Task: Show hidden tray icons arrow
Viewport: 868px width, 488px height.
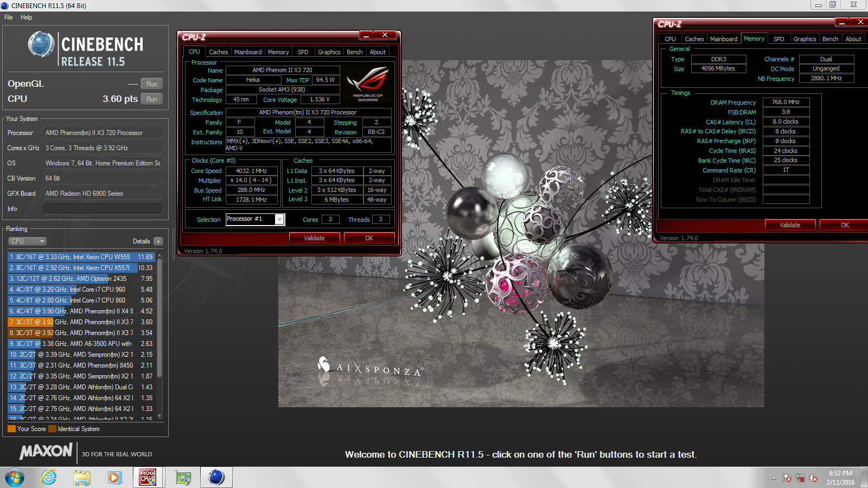Action: 774,478
